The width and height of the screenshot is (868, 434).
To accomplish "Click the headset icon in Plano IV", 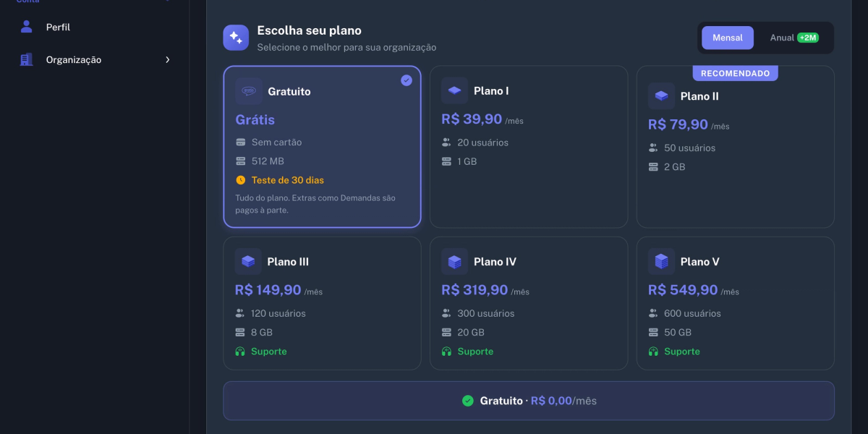I will coord(447,352).
